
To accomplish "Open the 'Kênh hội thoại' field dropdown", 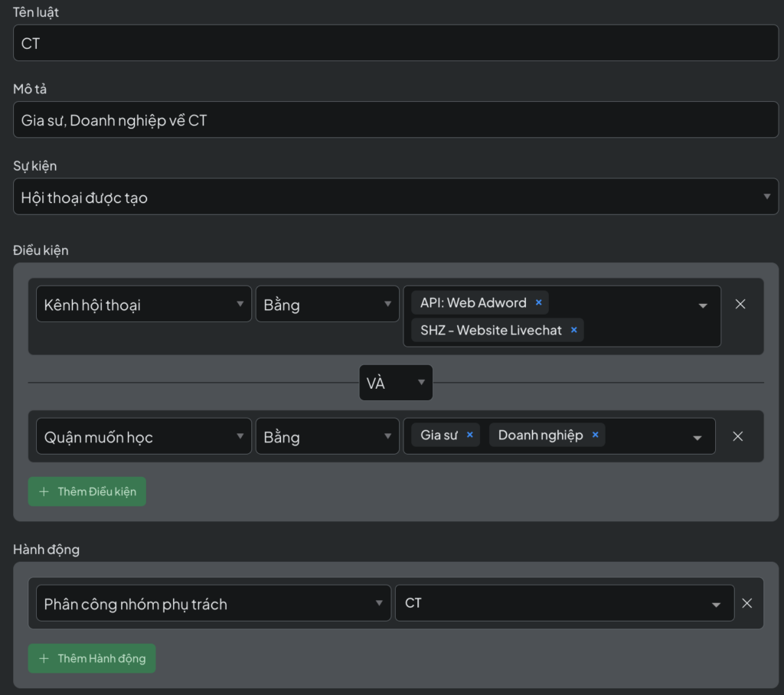I will [x=144, y=305].
